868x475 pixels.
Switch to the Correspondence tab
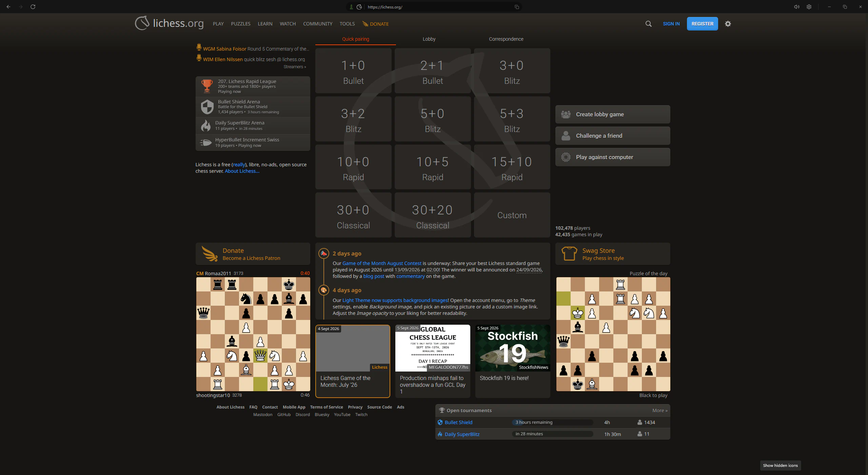click(x=506, y=39)
